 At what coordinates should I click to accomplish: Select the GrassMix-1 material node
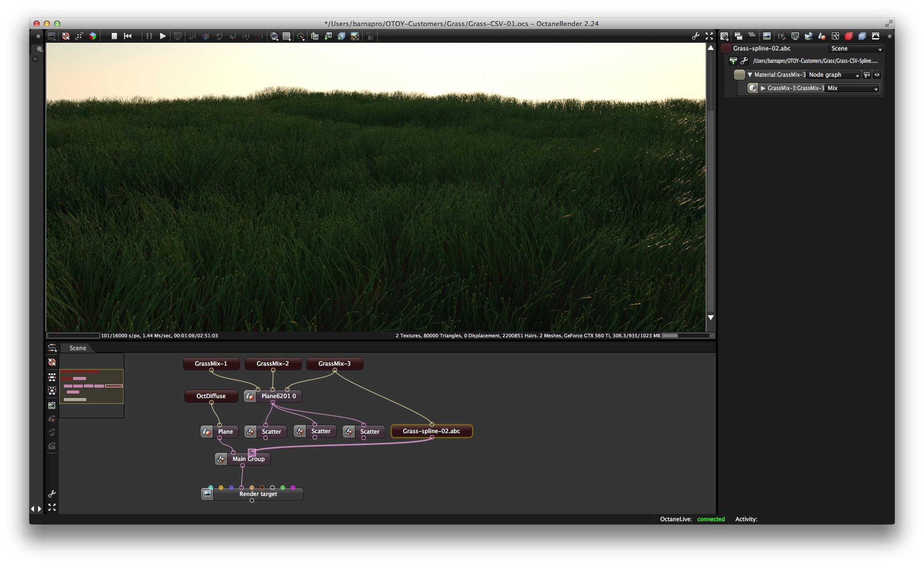[x=211, y=364]
